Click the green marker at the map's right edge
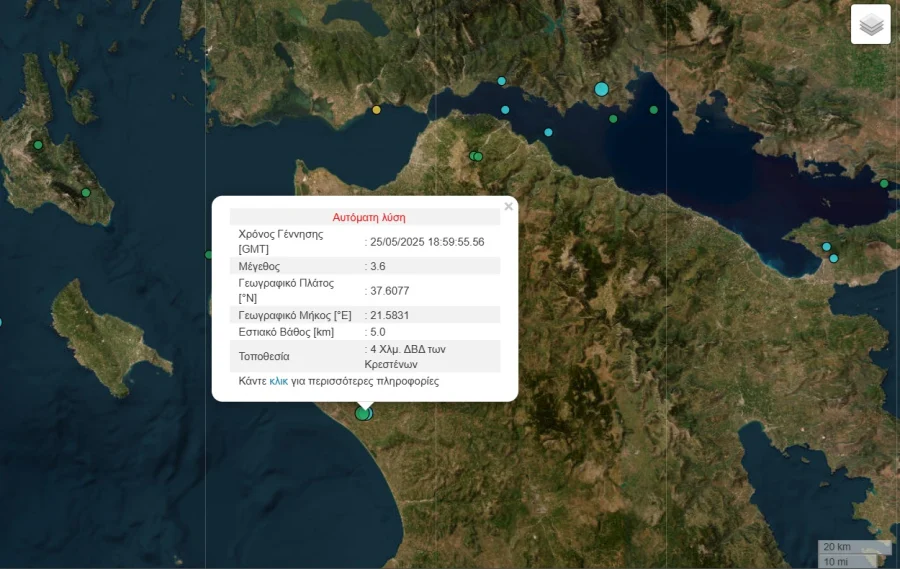 tap(884, 183)
